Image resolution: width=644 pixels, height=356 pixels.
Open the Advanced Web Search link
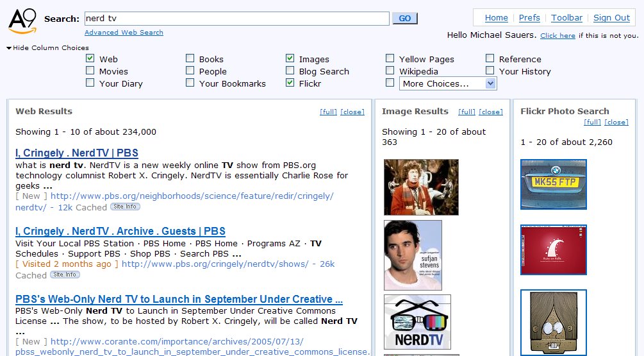coord(124,32)
